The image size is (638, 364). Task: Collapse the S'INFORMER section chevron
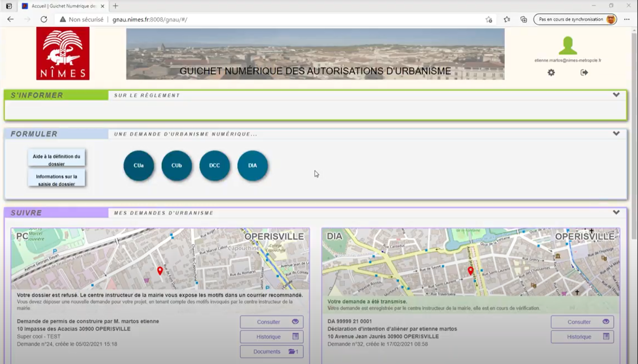(x=616, y=95)
